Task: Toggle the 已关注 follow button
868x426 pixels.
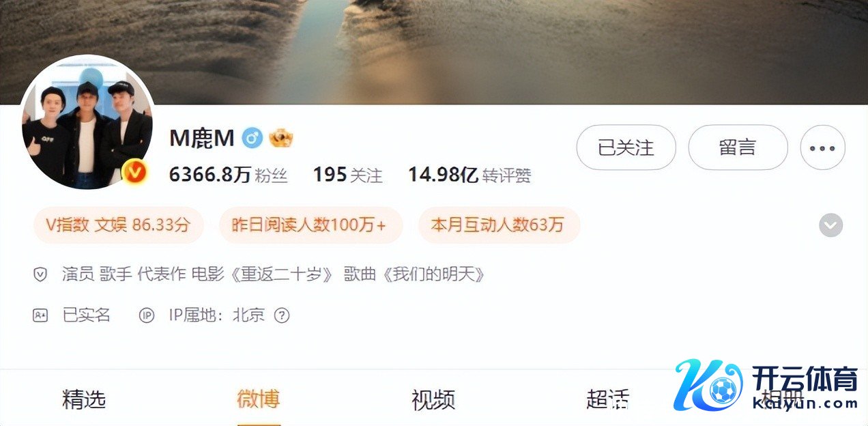Action: pos(626,147)
